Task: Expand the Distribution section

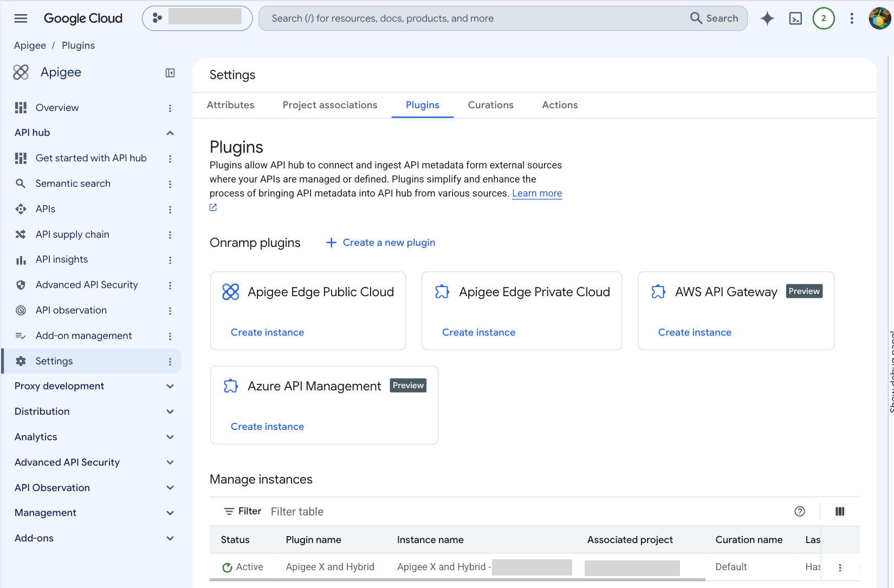Action: 170,411
